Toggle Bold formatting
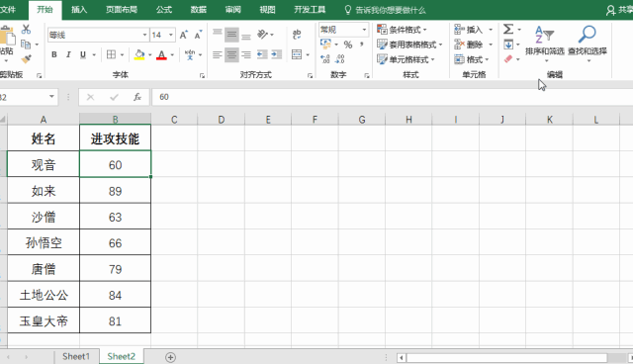This screenshot has width=633, height=364. [x=54, y=54]
